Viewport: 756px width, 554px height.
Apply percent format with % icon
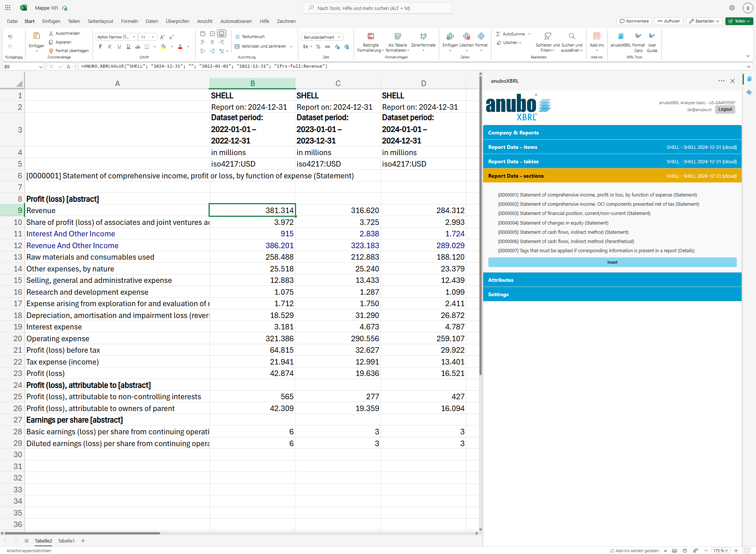coord(318,47)
